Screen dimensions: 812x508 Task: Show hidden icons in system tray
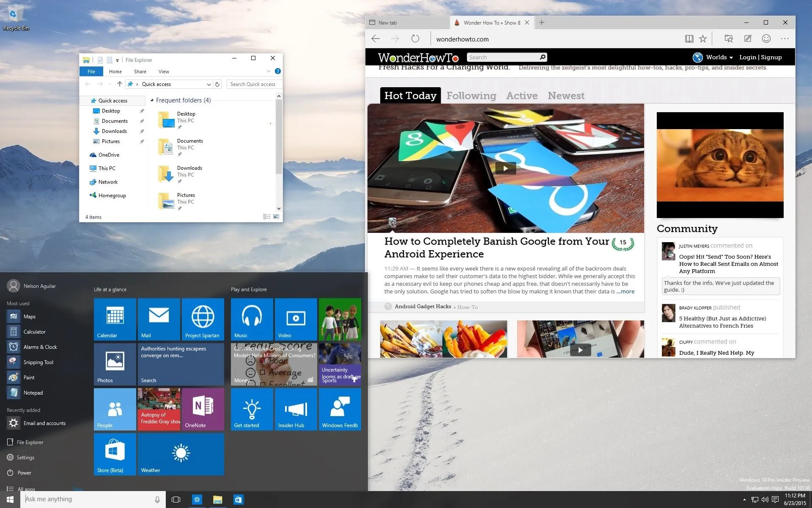click(744, 500)
